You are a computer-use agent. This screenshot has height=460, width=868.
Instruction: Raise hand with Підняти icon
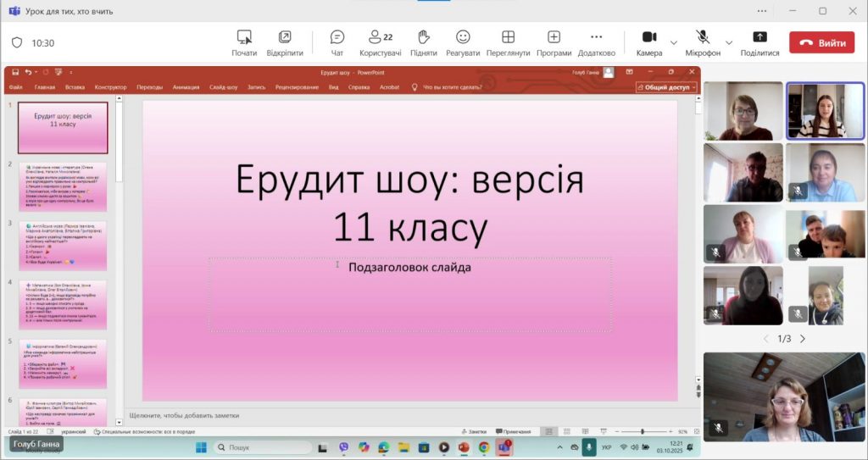[x=424, y=42]
